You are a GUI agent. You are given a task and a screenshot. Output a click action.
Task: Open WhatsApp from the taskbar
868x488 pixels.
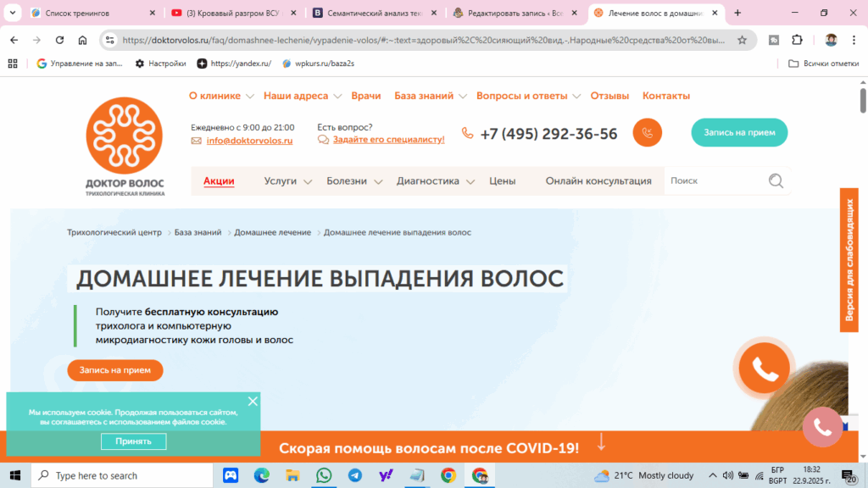324,475
